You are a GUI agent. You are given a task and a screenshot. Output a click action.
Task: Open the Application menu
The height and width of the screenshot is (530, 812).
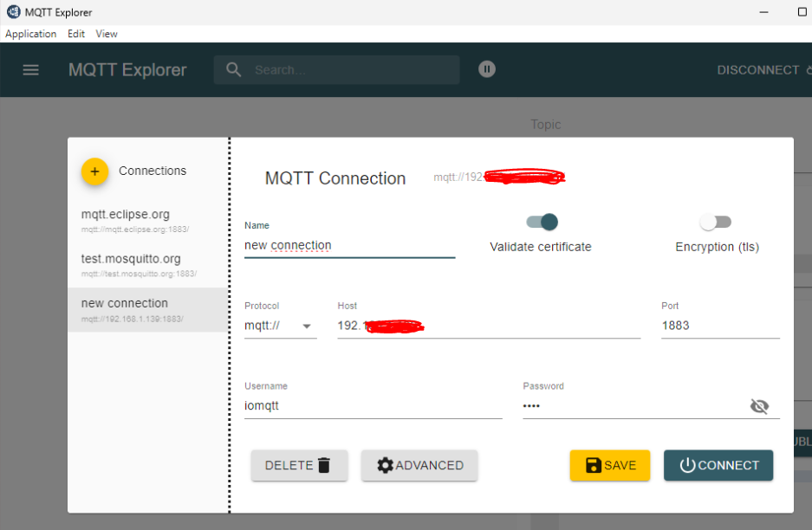[x=30, y=34]
